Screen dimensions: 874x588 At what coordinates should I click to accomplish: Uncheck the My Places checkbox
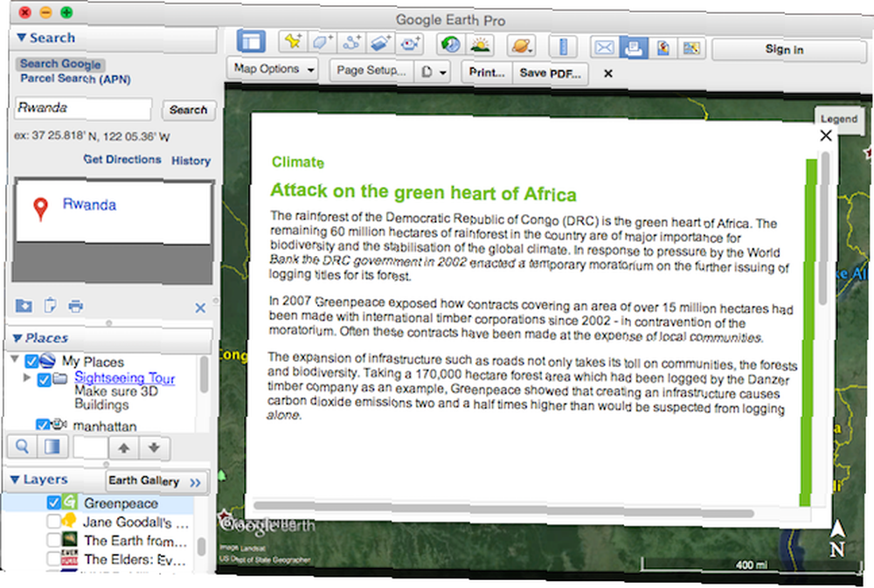point(31,361)
